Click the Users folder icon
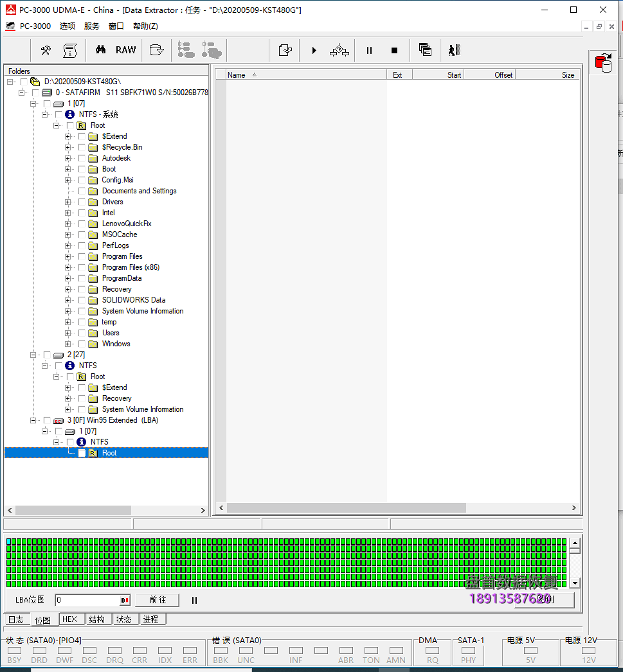The width and height of the screenshot is (623, 672). click(93, 333)
